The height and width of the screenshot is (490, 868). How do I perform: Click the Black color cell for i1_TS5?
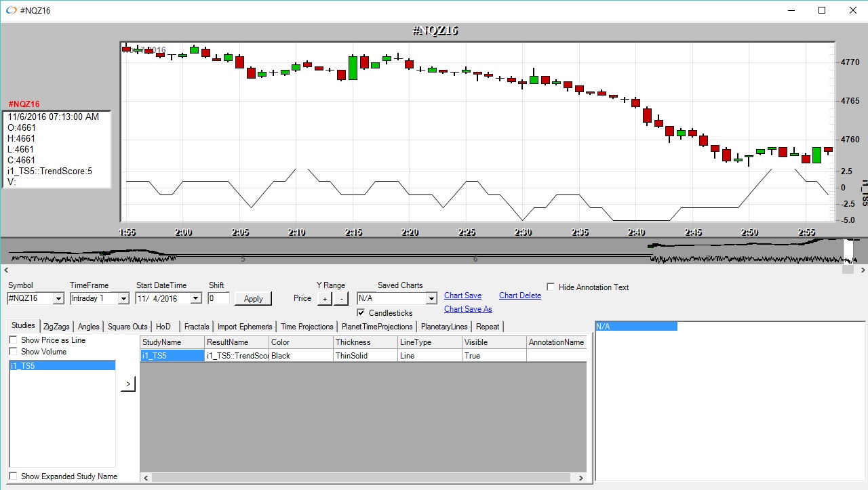click(x=300, y=356)
